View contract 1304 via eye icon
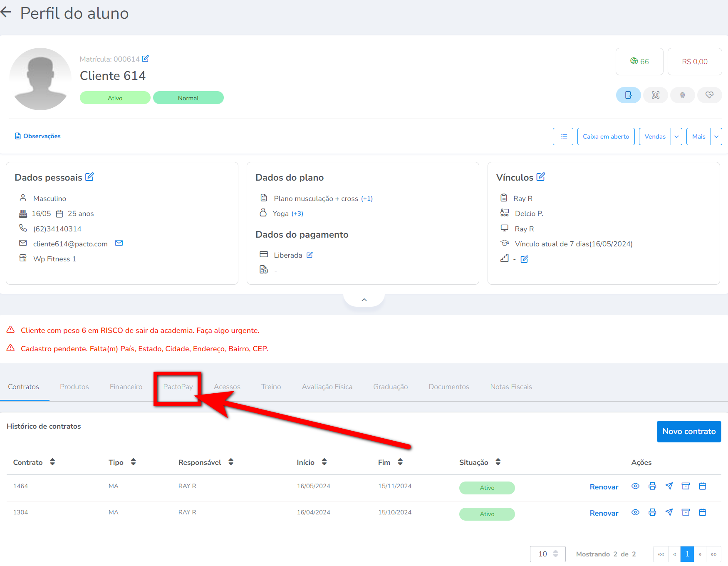Screen dimensions: 728x566 [635, 512]
